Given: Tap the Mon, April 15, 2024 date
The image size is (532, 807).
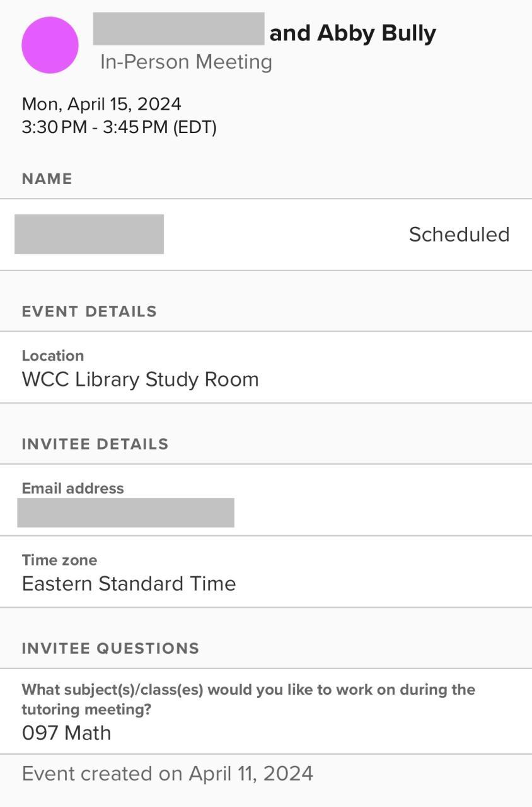Looking at the screenshot, I should coord(101,104).
